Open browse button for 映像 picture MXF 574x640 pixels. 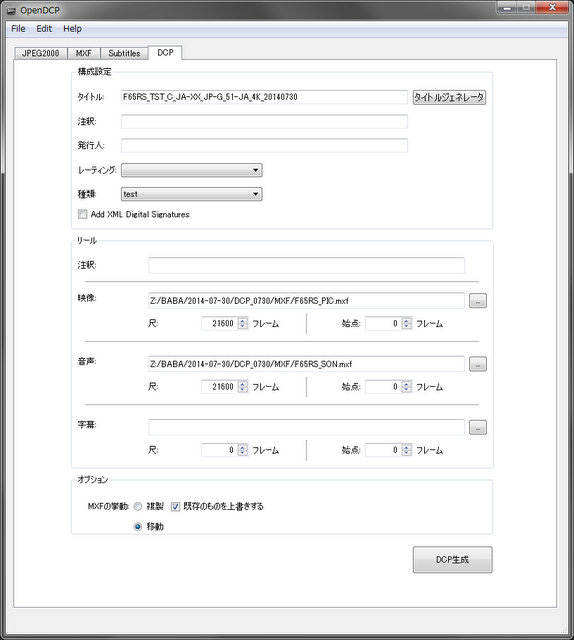[x=478, y=301]
